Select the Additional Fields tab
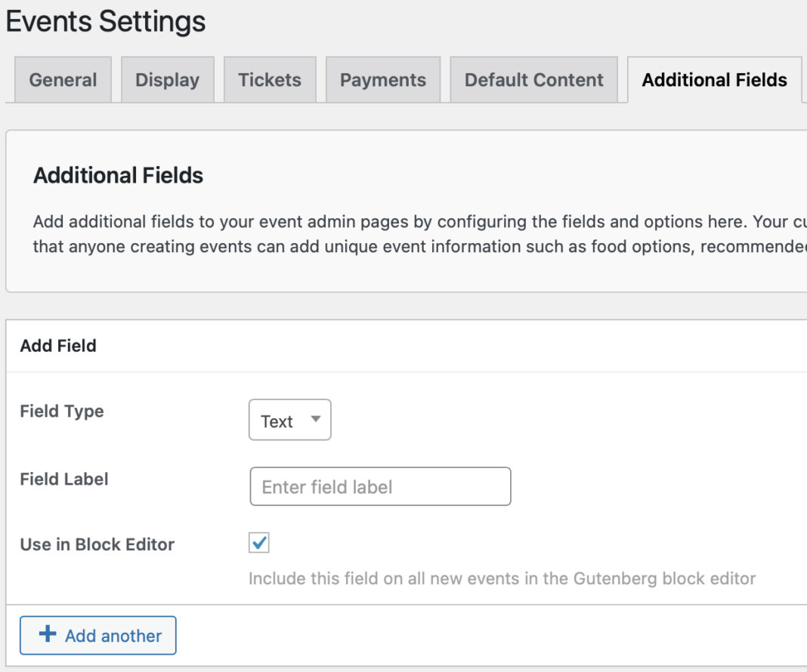807x672 pixels. tap(713, 79)
